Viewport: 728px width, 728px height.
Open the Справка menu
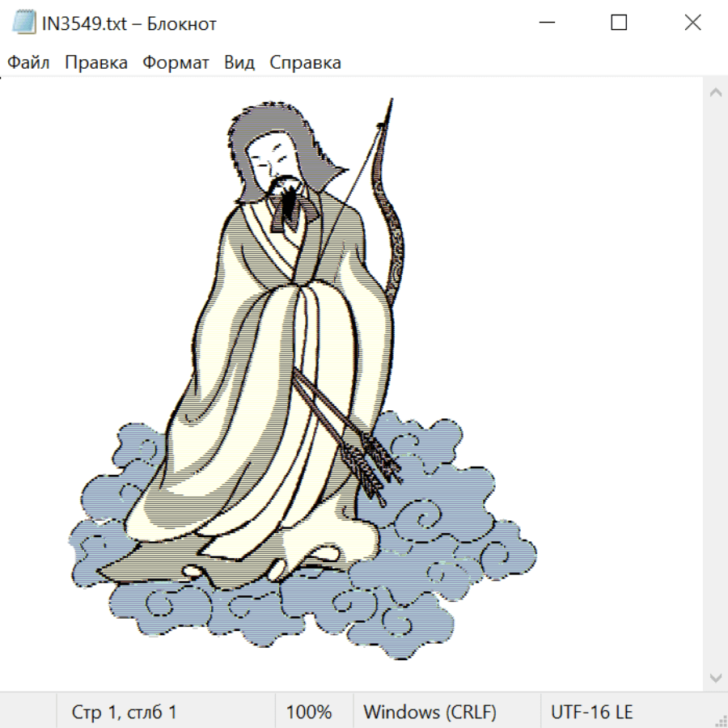[305, 63]
